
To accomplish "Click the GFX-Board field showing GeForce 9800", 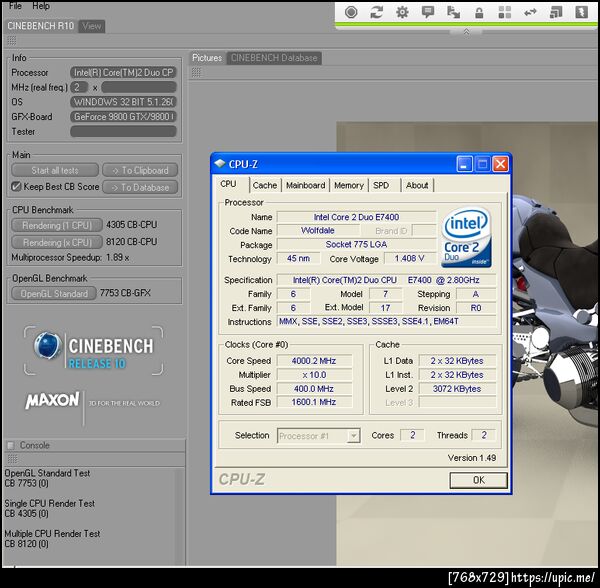I will 123,116.
